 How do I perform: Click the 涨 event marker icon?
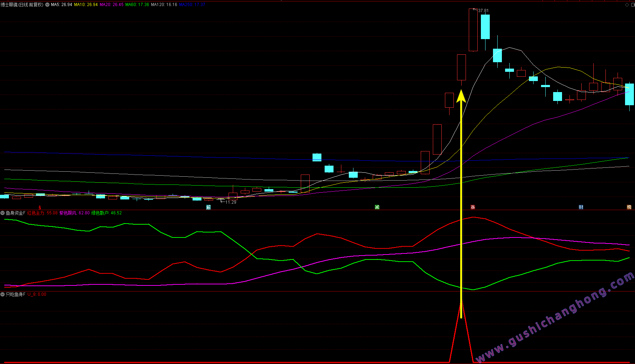pyautogui.click(x=473, y=207)
